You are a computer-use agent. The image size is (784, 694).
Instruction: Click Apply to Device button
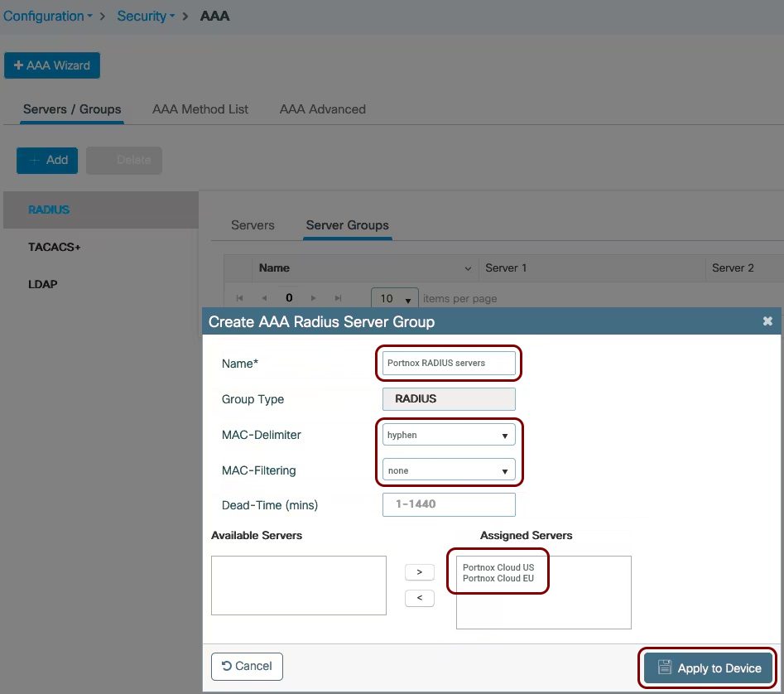708,668
